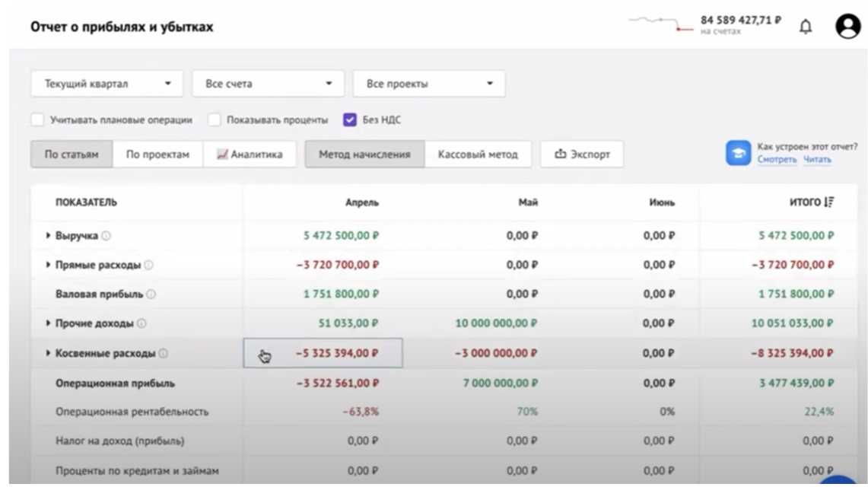Enable Учитывать плановые операции checkbox

[x=37, y=120]
